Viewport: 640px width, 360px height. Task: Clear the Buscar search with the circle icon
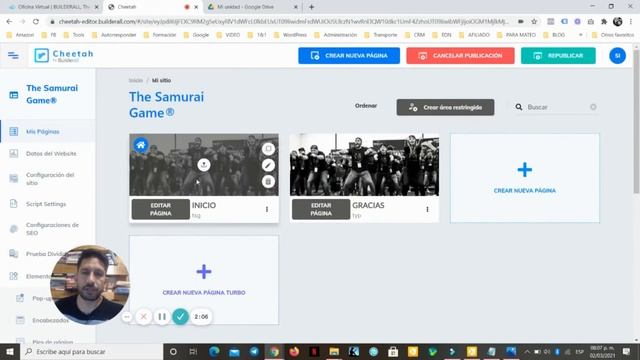coord(593,107)
